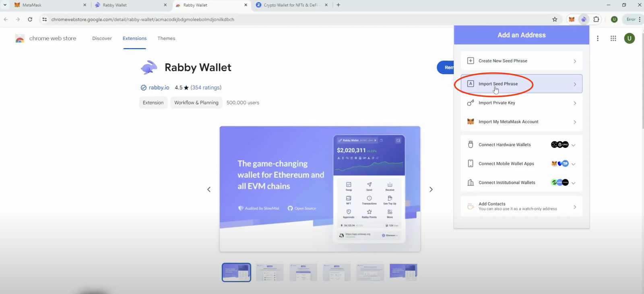
Task: Open the Extensions puzzle-piece menu
Action: click(x=596, y=19)
